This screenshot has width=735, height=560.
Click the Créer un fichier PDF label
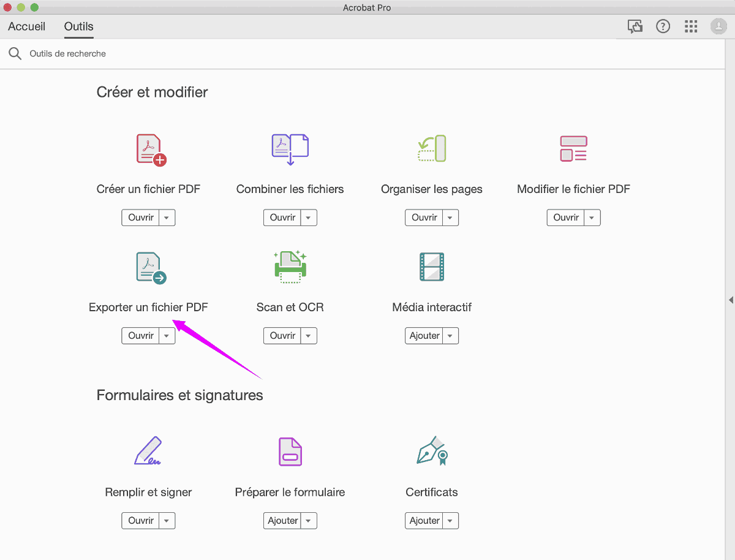point(148,189)
